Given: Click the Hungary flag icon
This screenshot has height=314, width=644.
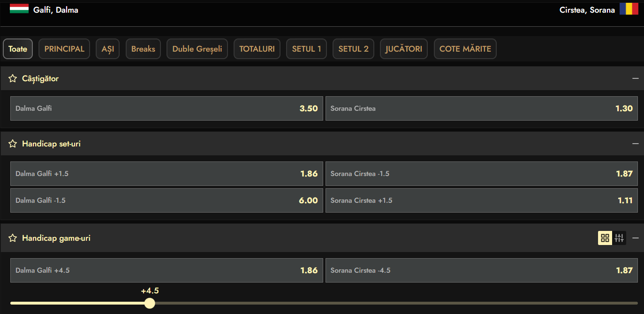Looking at the screenshot, I should (x=19, y=9).
